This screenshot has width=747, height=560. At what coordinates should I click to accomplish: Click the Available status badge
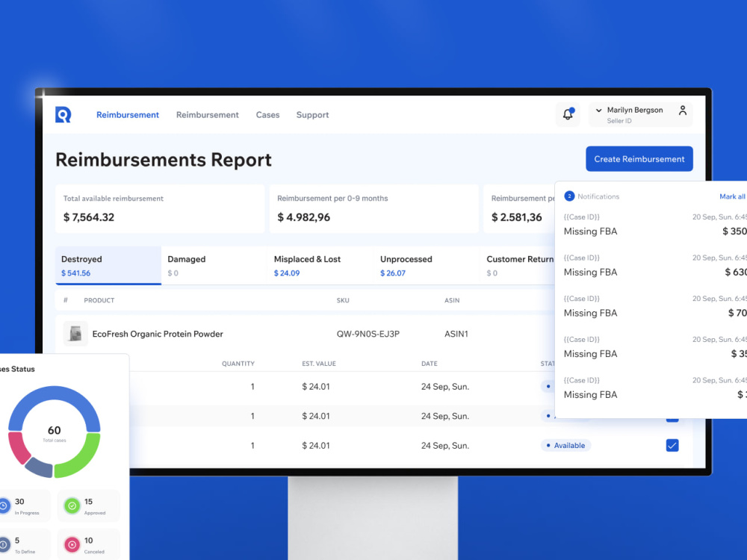565,445
